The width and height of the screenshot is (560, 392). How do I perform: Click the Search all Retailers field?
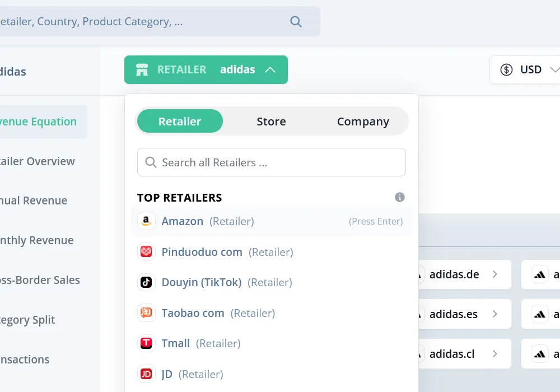pos(271,162)
